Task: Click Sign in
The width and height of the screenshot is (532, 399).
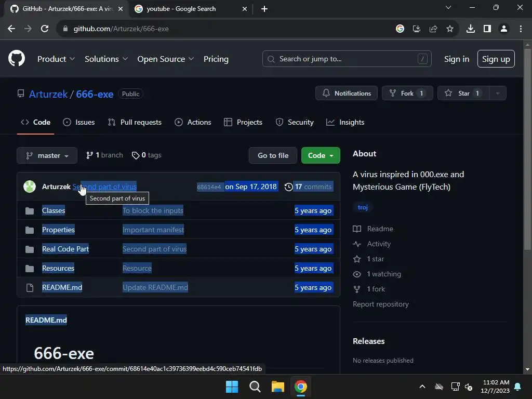Action: [x=457, y=59]
